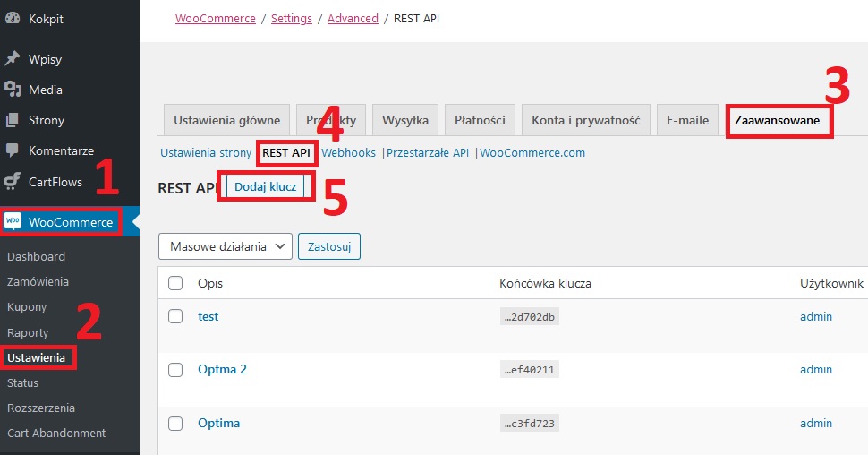Click the Strony pages icon
Image resolution: width=868 pixels, height=455 pixels.
point(13,120)
